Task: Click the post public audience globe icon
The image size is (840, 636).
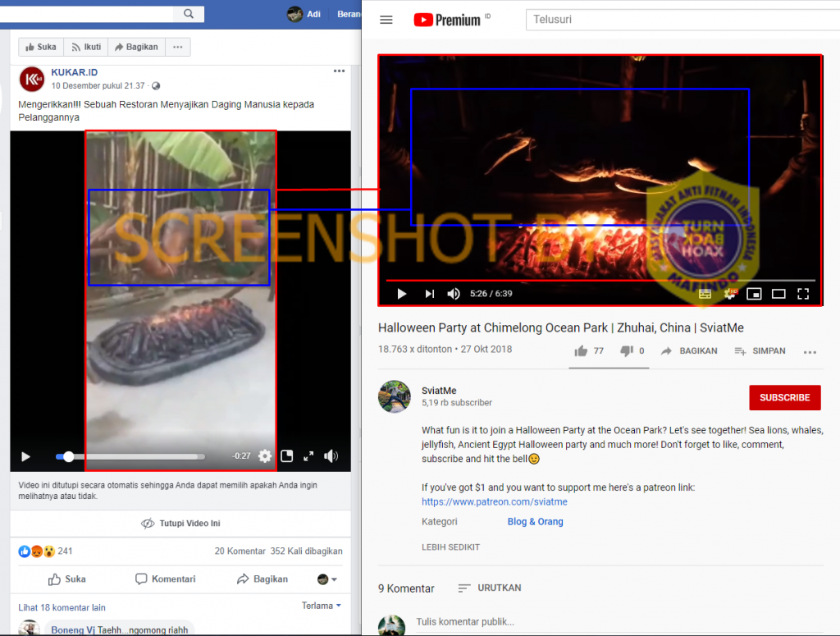Action: [156, 85]
